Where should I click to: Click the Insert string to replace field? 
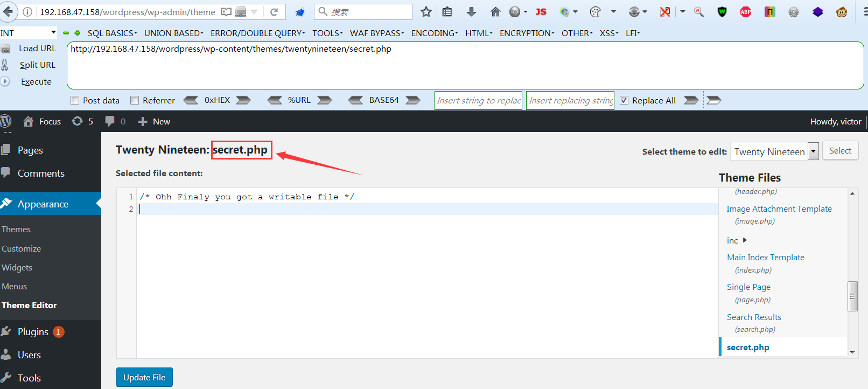[478, 100]
